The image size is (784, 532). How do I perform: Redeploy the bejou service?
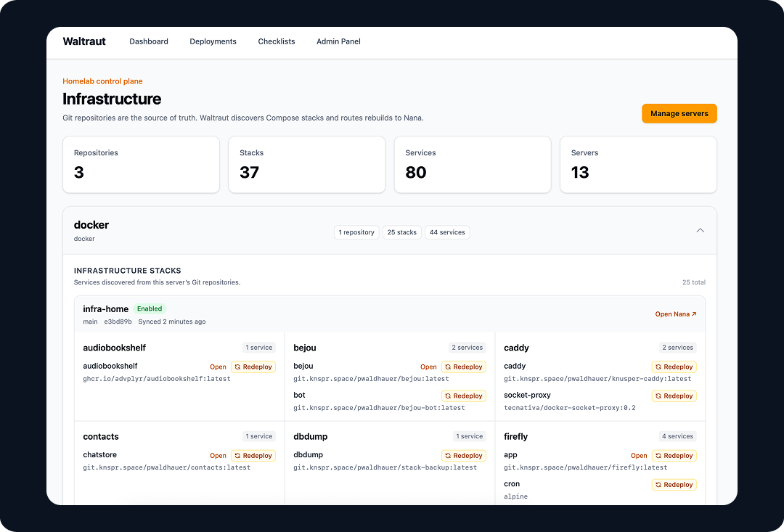pos(463,367)
